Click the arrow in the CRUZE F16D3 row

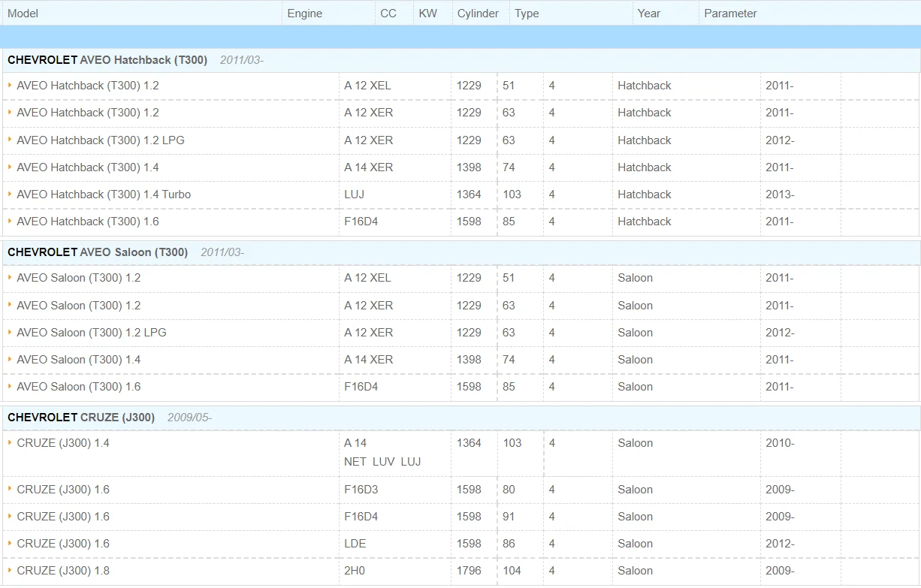tap(10, 489)
